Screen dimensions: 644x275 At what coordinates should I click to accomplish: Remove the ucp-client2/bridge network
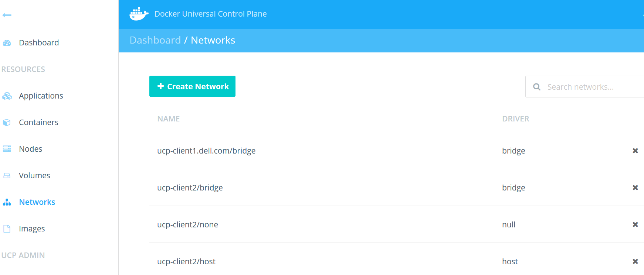(635, 188)
